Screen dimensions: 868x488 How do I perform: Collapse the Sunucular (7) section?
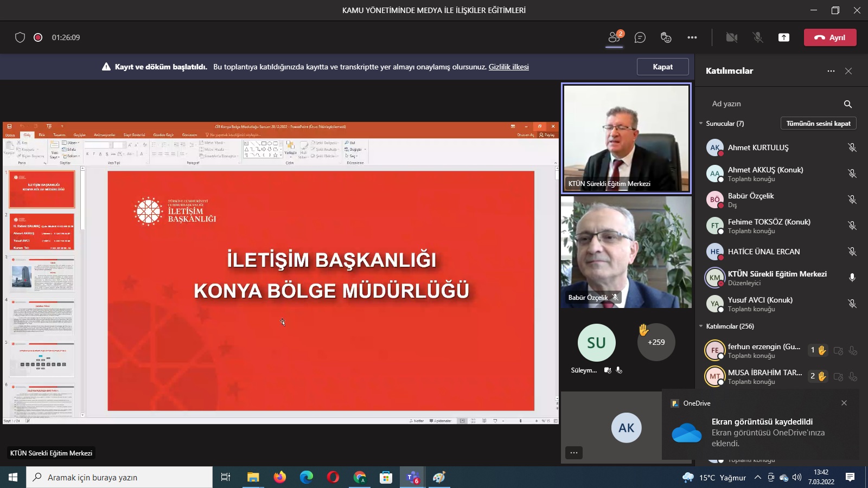[701, 124]
